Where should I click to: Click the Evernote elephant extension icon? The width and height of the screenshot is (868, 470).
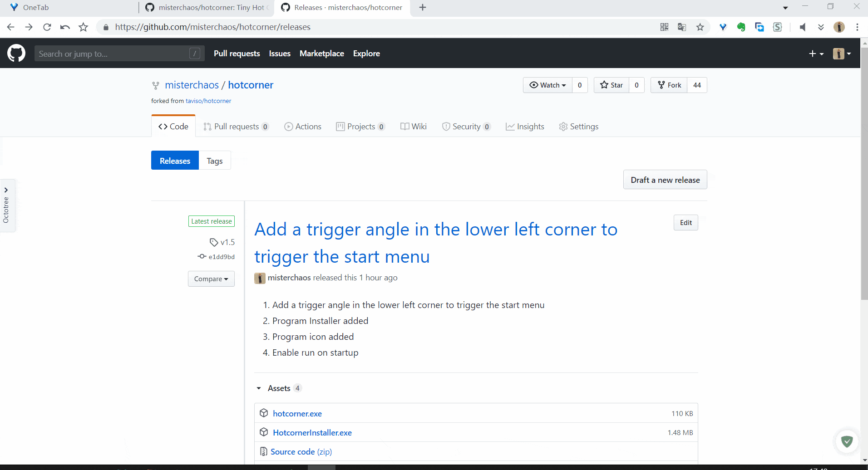tap(741, 27)
